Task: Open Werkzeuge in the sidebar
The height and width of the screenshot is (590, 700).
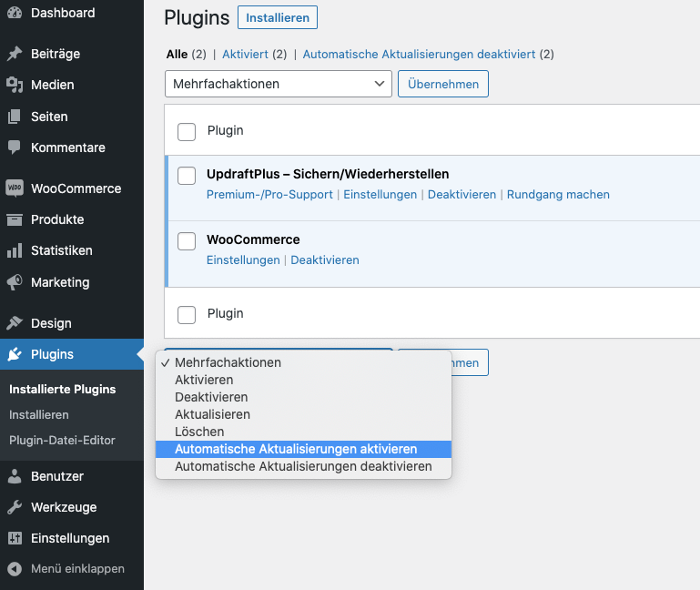Action: click(72, 507)
